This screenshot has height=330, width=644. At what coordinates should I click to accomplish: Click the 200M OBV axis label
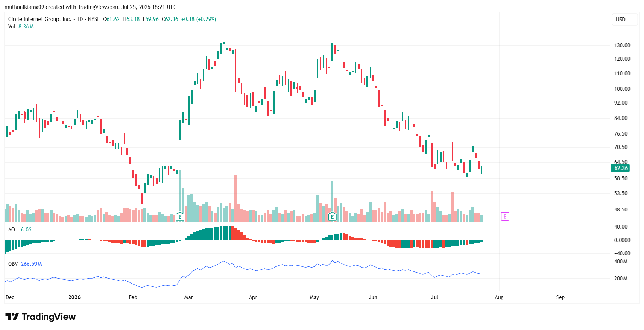(x=621, y=279)
